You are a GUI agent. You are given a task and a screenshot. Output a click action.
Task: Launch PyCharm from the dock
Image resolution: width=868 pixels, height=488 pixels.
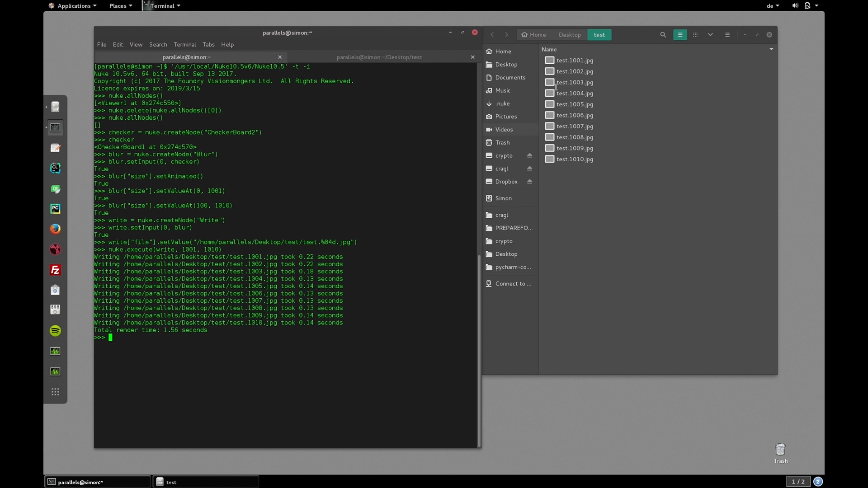[x=55, y=209]
